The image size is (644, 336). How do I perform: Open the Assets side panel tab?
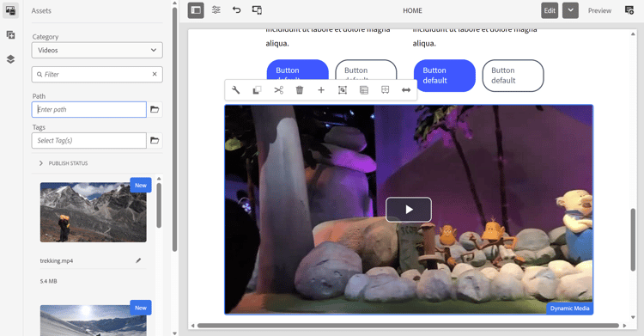(x=10, y=10)
